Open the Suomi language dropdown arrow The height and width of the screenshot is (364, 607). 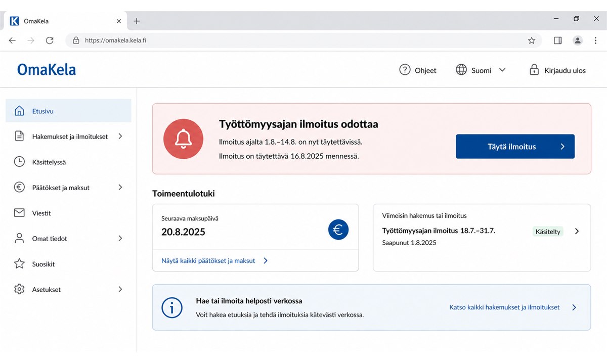click(502, 70)
